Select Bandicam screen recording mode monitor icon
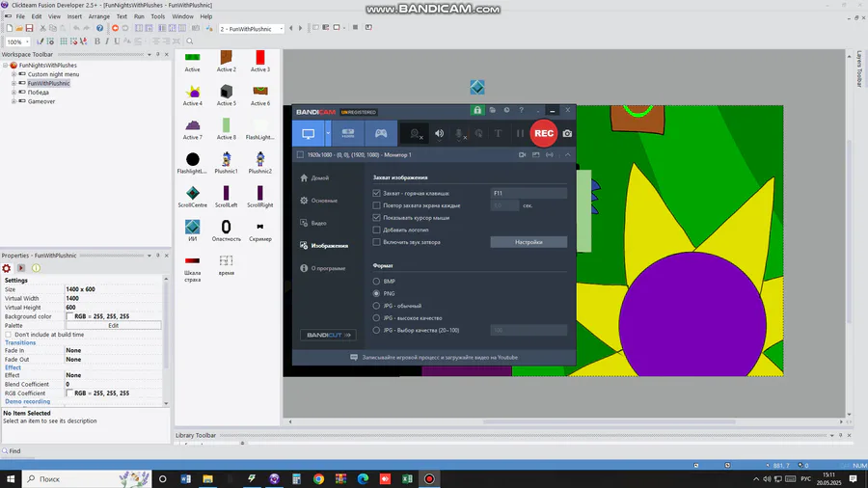The image size is (868, 488). pyautogui.click(x=309, y=133)
